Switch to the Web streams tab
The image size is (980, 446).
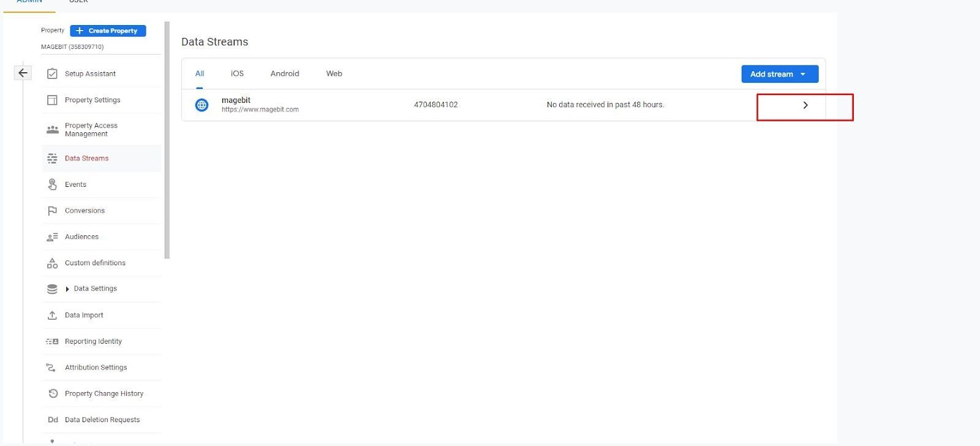coord(334,74)
